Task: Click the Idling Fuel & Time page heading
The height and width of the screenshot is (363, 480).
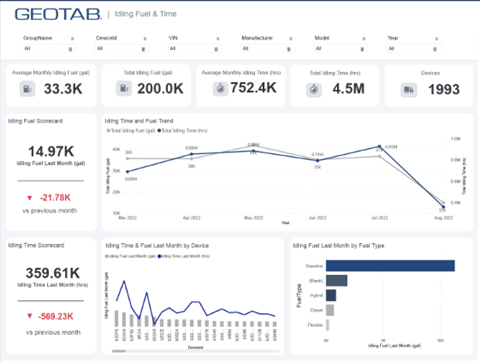Action: (x=145, y=14)
